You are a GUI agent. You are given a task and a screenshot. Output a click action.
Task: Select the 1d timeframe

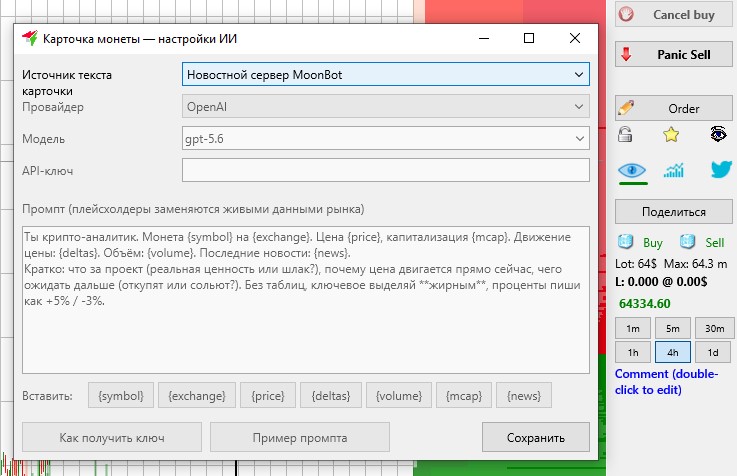click(x=713, y=352)
